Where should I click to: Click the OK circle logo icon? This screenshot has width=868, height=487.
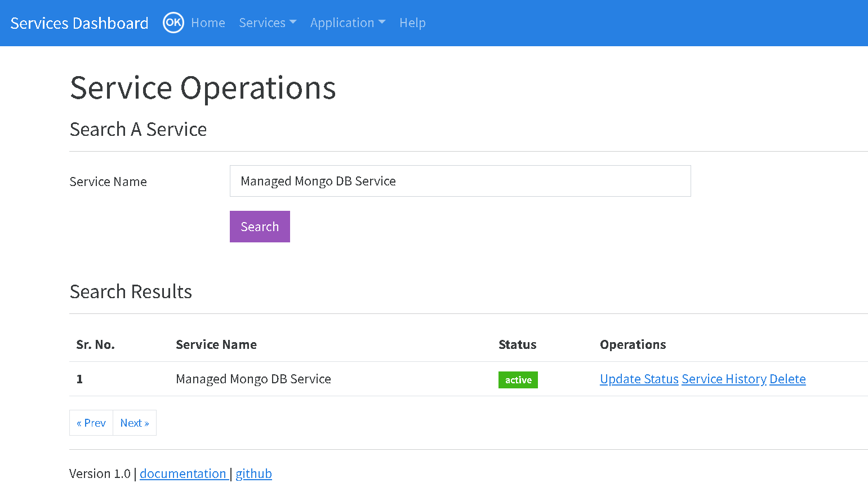tap(173, 23)
